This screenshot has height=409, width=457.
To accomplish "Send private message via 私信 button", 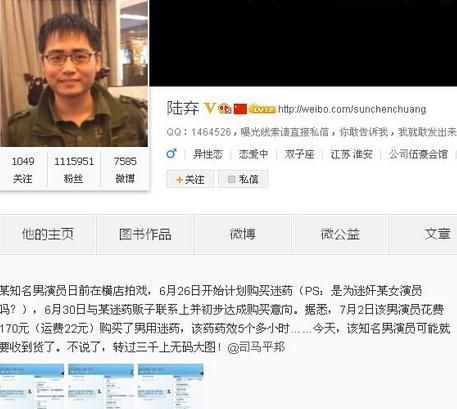I will [x=243, y=179].
